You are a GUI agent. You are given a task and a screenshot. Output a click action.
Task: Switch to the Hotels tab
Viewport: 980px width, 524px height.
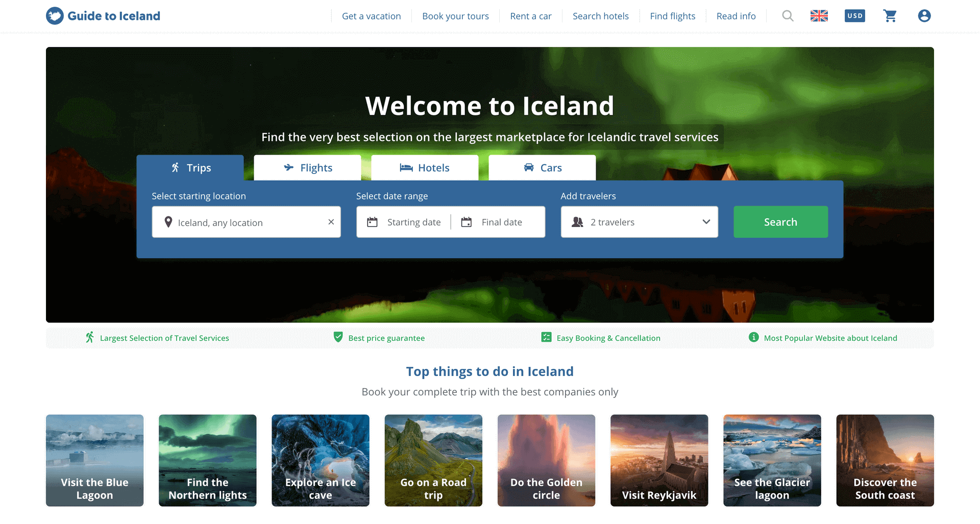(x=425, y=167)
